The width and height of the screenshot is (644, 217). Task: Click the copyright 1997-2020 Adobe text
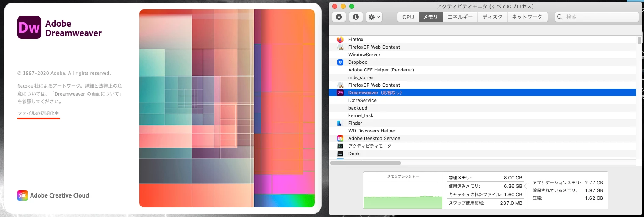point(64,73)
